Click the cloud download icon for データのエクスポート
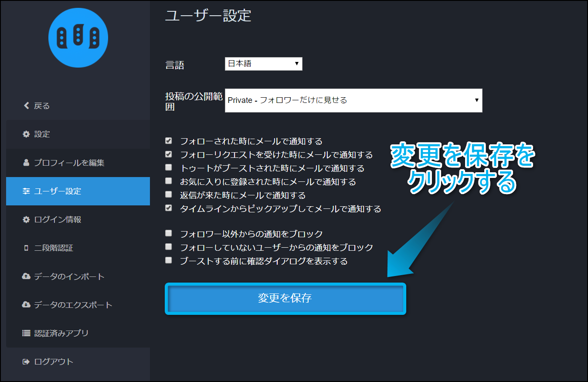The width and height of the screenshot is (588, 382). (x=26, y=305)
